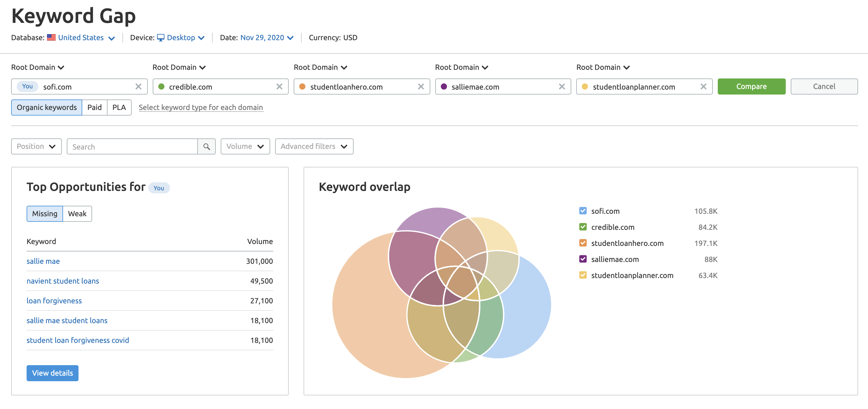
Task: Switch to the Weak opportunities tab
Action: click(77, 214)
